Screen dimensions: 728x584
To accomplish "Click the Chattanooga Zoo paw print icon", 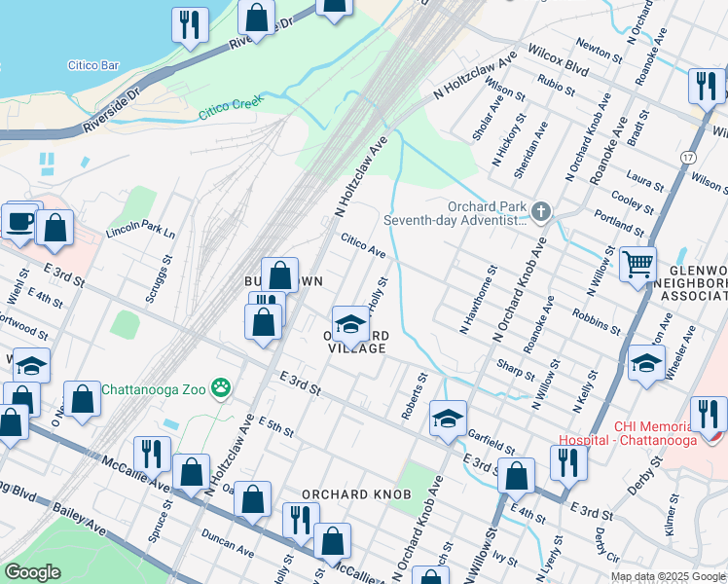I will click(x=222, y=389).
